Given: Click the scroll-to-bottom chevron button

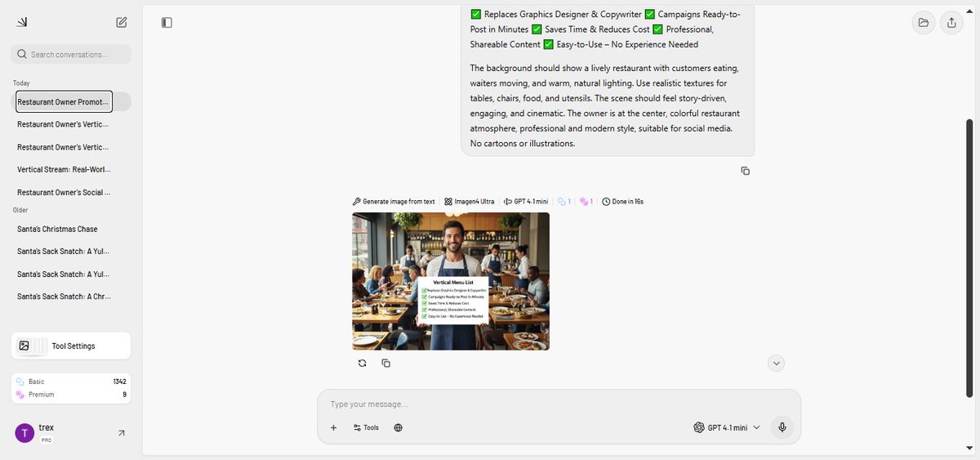Looking at the screenshot, I should 777,363.
